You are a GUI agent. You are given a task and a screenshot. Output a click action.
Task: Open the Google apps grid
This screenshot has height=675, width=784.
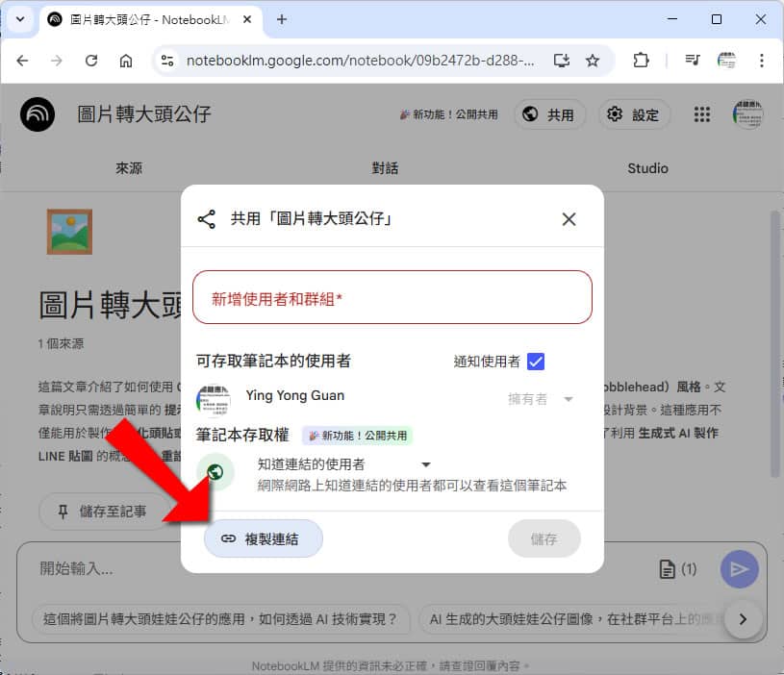click(702, 114)
